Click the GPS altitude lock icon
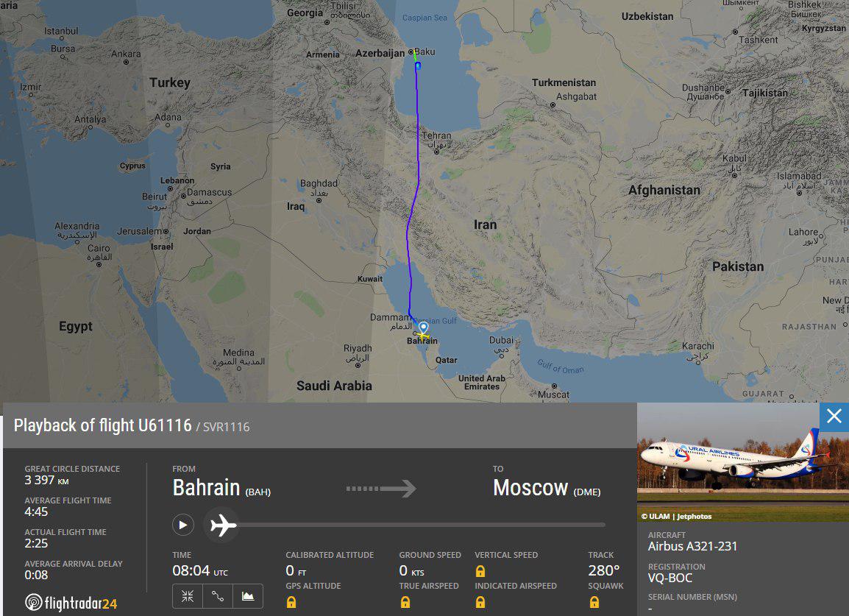This screenshot has height=616, width=849. point(291,602)
